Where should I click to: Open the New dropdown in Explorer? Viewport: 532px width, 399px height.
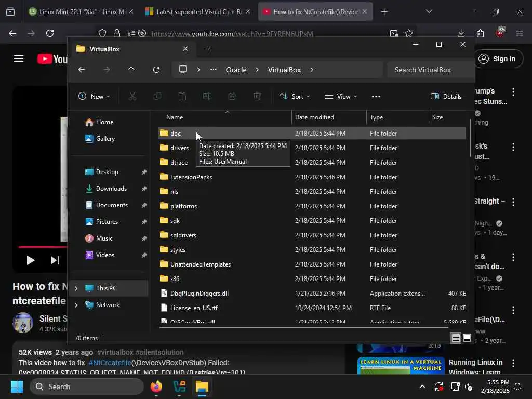click(94, 96)
